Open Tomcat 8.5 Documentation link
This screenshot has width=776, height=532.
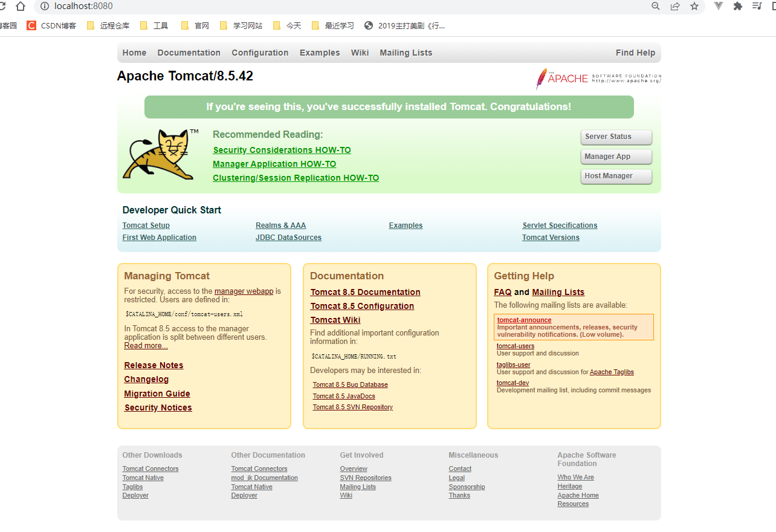click(366, 292)
